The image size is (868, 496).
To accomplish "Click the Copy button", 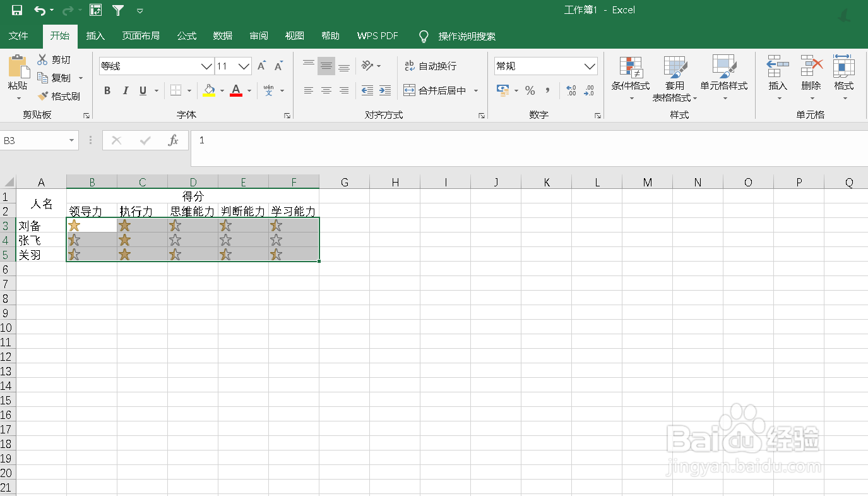I will click(54, 78).
